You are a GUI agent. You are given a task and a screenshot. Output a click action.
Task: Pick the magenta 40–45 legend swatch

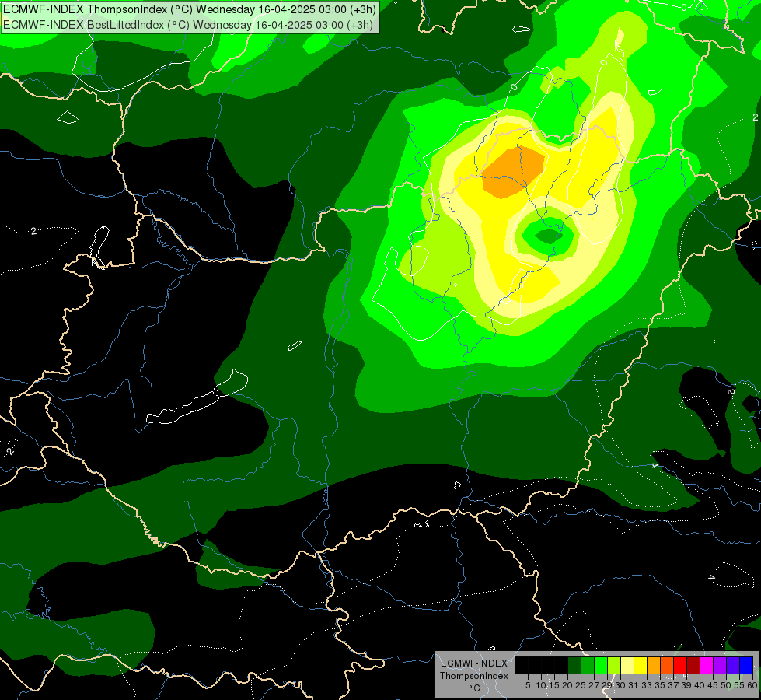point(707,665)
